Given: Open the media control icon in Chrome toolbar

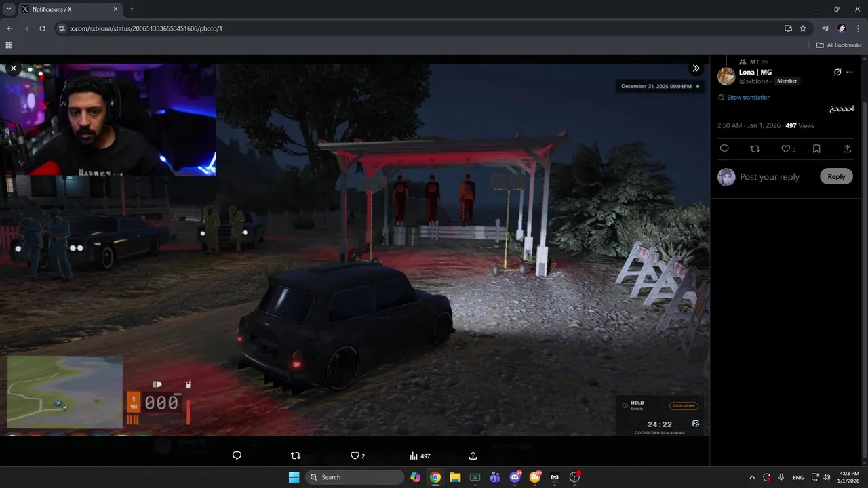Looking at the screenshot, I should pos(825,28).
